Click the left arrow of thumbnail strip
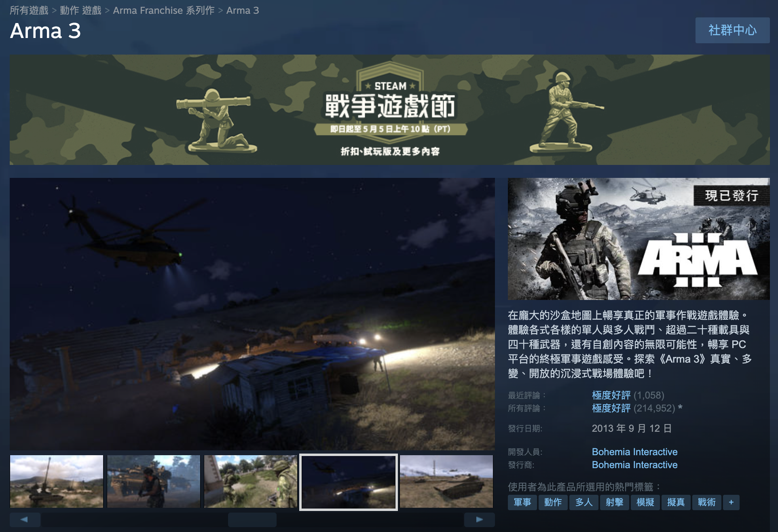 (25, 519)
